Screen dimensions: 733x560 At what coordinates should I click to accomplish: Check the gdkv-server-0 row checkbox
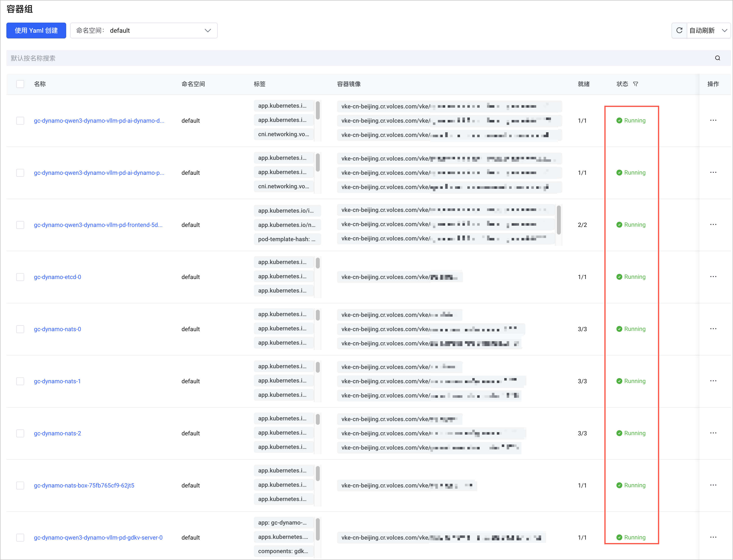coord(20,537)
